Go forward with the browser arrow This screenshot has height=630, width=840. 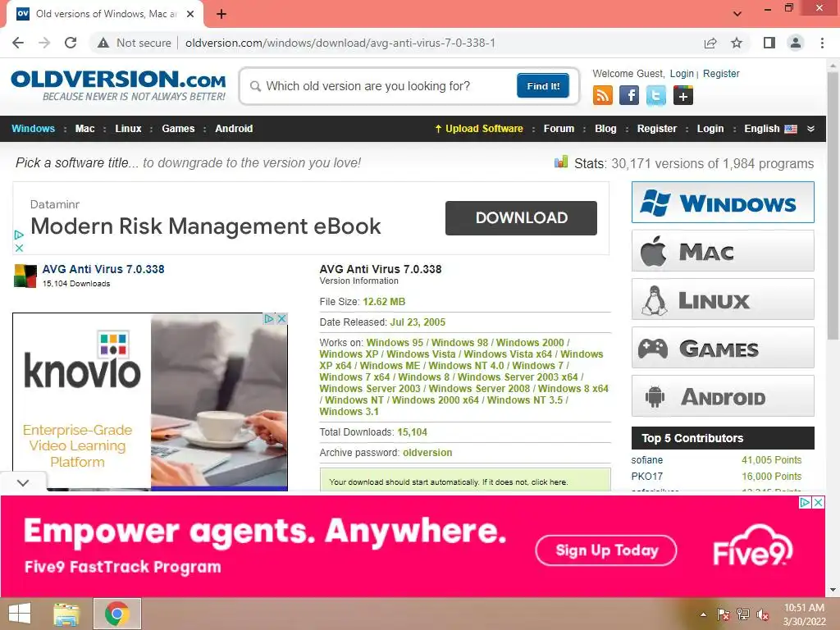tap(44, 43)
